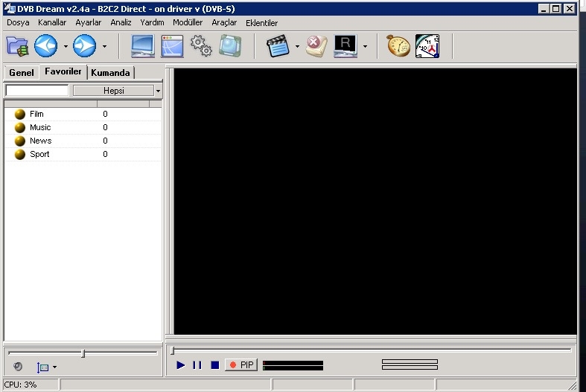This screenshot has width=586, height=392.
Task: Expand dropdown arrow beside clapperboard icon
Action: [x=297, y=47]
